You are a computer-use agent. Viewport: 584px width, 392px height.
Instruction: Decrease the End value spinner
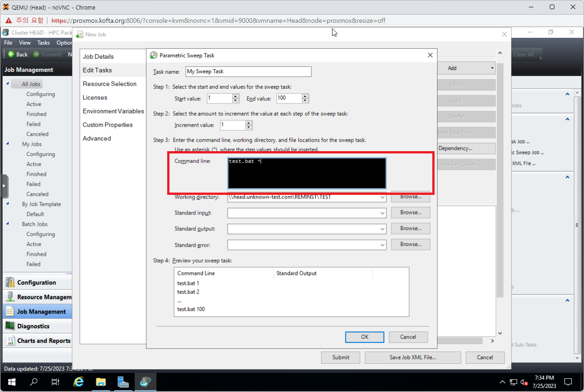point(305,101)
